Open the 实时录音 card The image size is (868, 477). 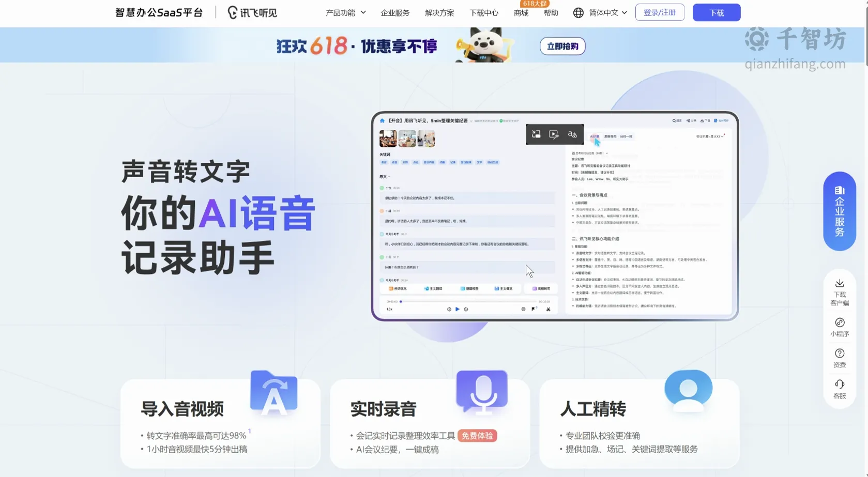(x=430, y=423)
